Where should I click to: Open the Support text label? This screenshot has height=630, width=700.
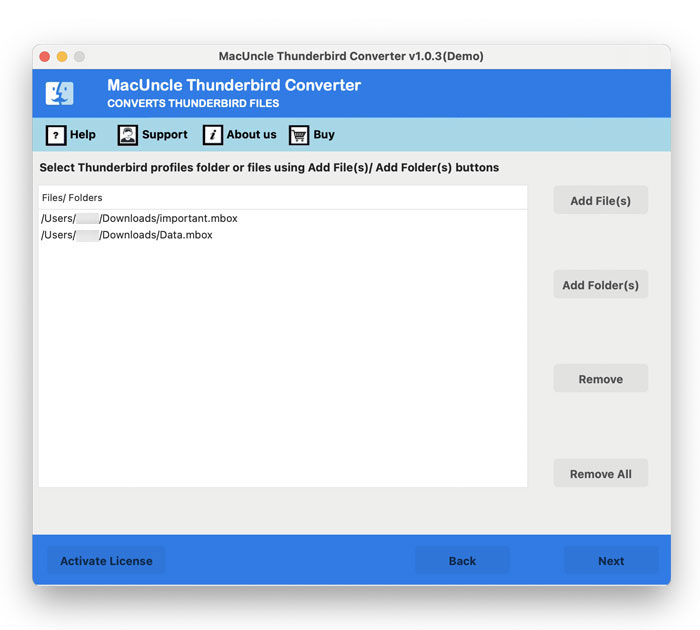(165, 134)
